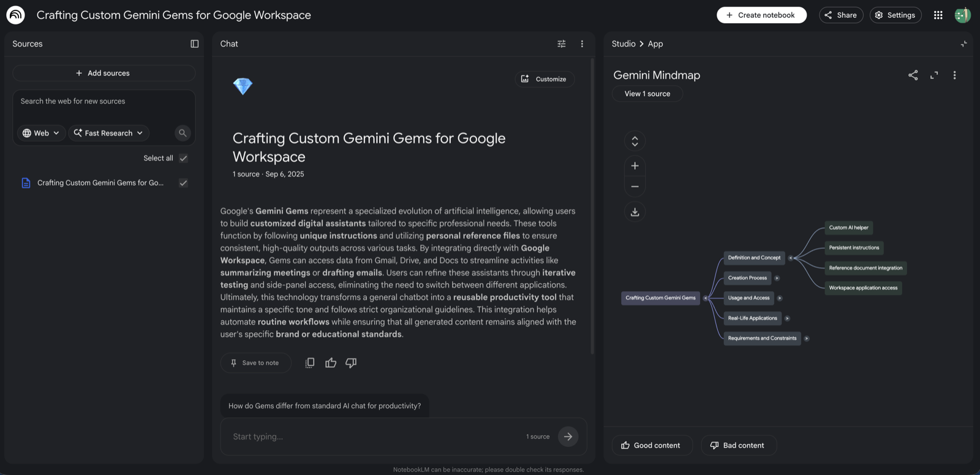
Task: Collapse the Studio panel
Action: (963, 44)
